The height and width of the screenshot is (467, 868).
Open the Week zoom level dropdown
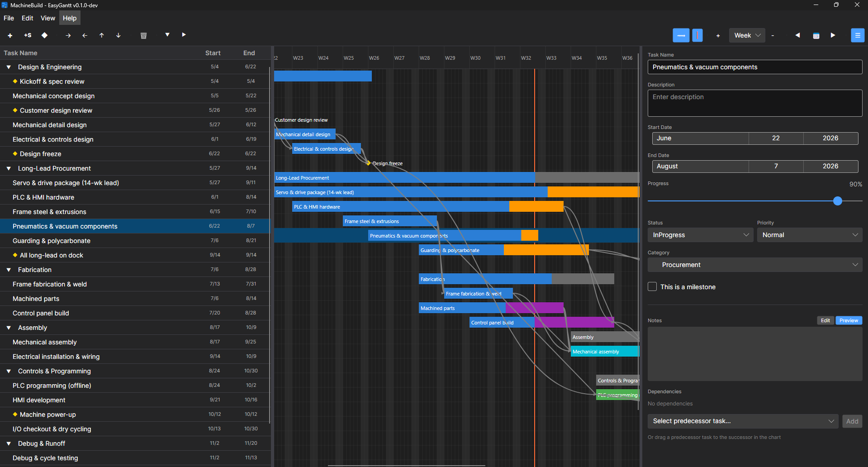(747, 35)
